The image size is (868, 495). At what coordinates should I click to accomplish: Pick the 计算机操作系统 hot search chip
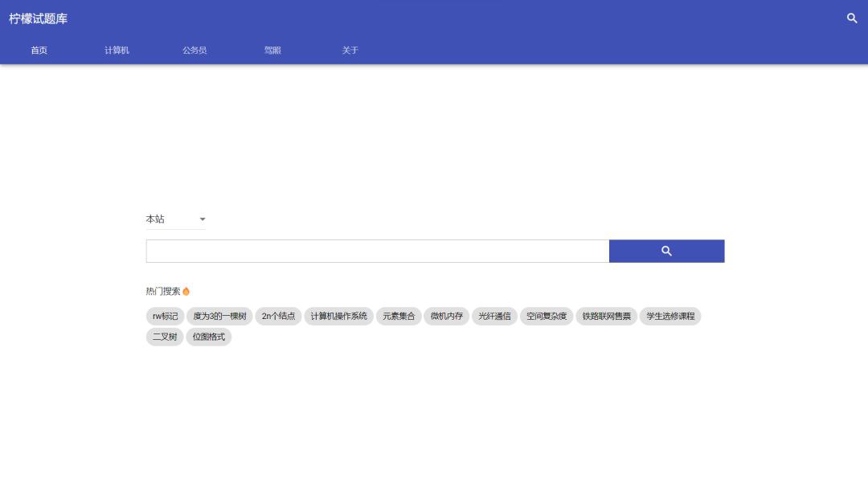coord(338,316)
